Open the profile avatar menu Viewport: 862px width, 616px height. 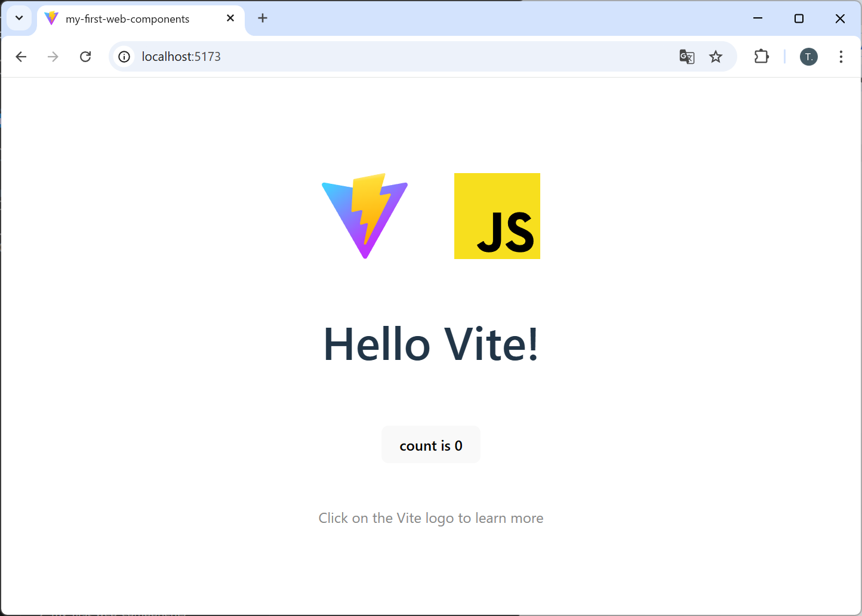tap(809, 57)
